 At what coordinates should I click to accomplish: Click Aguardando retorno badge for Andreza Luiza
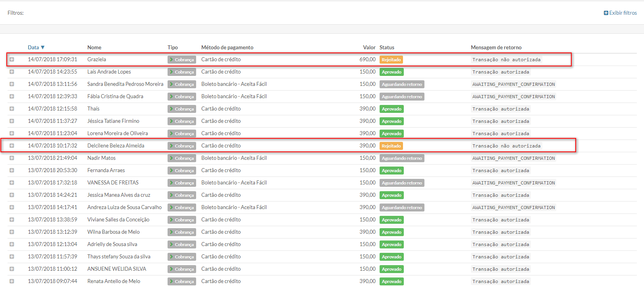click(402, 207)
